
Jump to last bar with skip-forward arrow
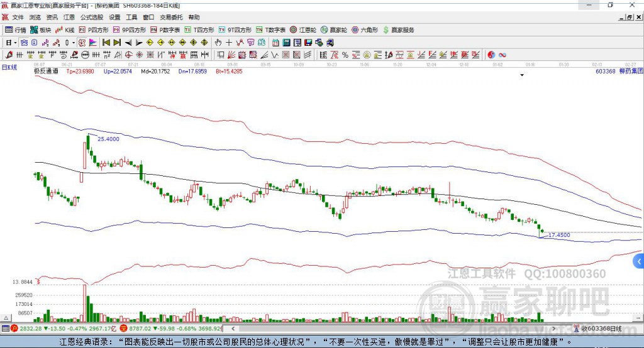pos(117,43)
